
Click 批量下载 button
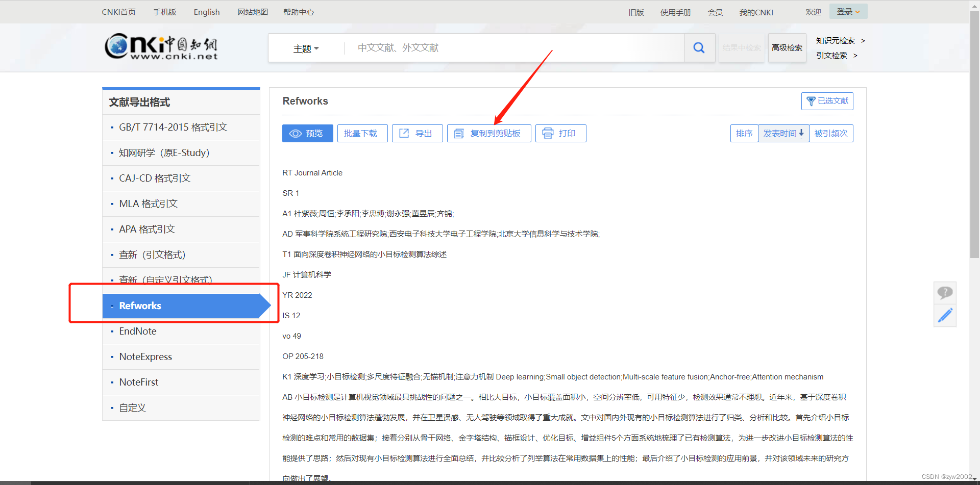(362, 134)
